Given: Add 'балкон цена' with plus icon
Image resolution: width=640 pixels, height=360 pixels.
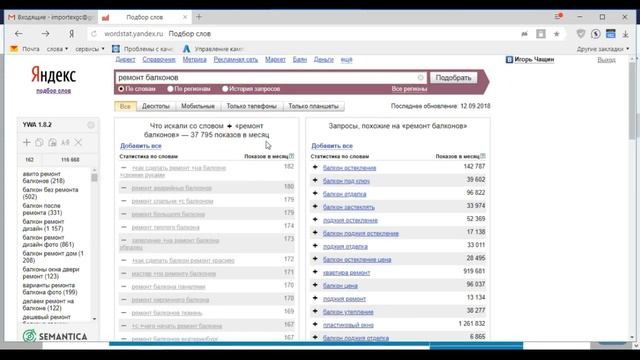Looking at the screenshot, I should coord(315,285).
